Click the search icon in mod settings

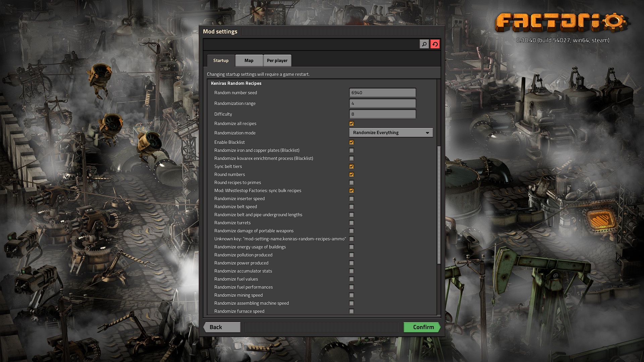[424, 44]
